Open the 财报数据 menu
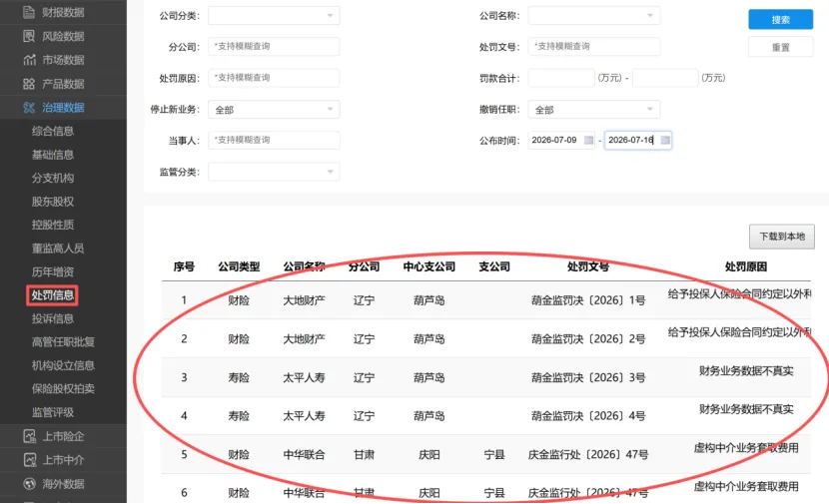Screen dimensions: 829x504 click(64, 12)
